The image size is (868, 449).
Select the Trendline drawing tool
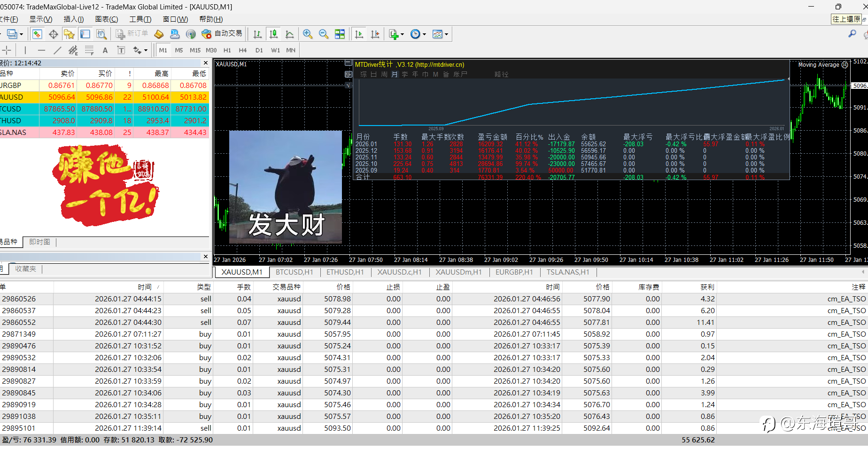(x=57, y=50)
